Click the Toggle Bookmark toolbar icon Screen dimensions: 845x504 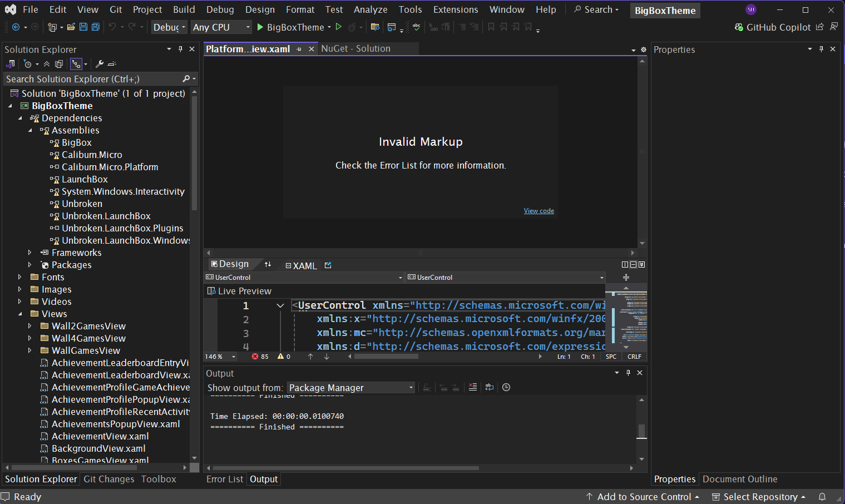[491, 27]
